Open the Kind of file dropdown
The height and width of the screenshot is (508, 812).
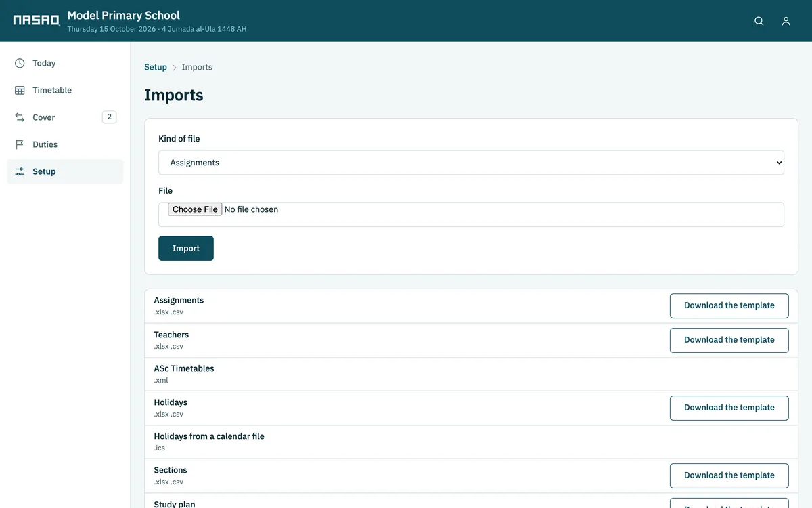tap(471, 163)
